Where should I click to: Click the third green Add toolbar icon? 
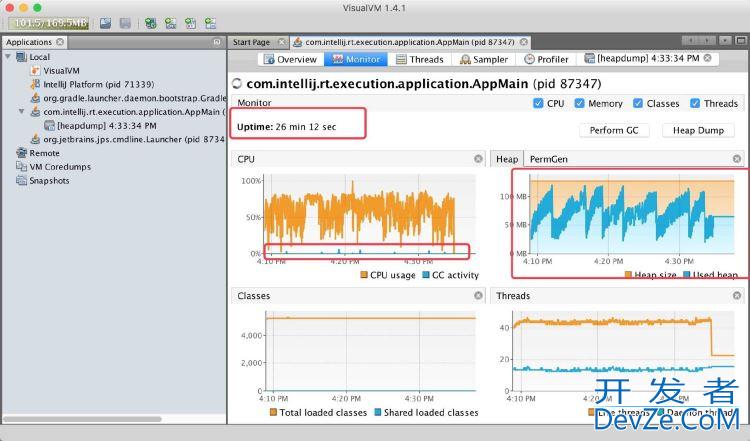[190, 23]
